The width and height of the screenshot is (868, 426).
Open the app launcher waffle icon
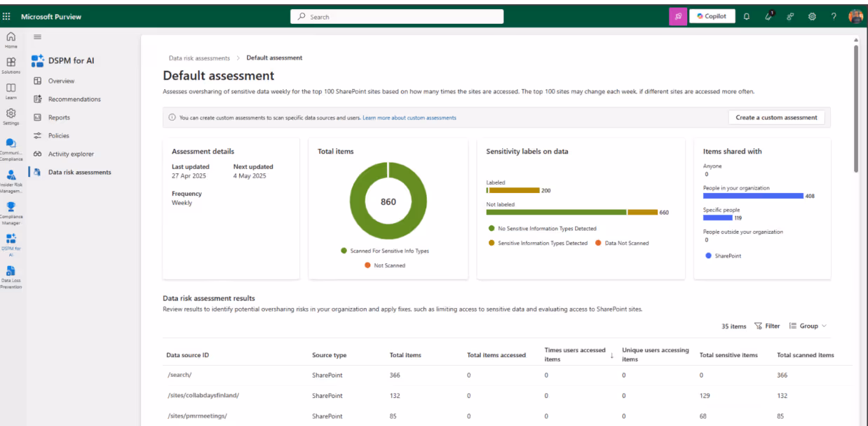[x=7, y=17]
